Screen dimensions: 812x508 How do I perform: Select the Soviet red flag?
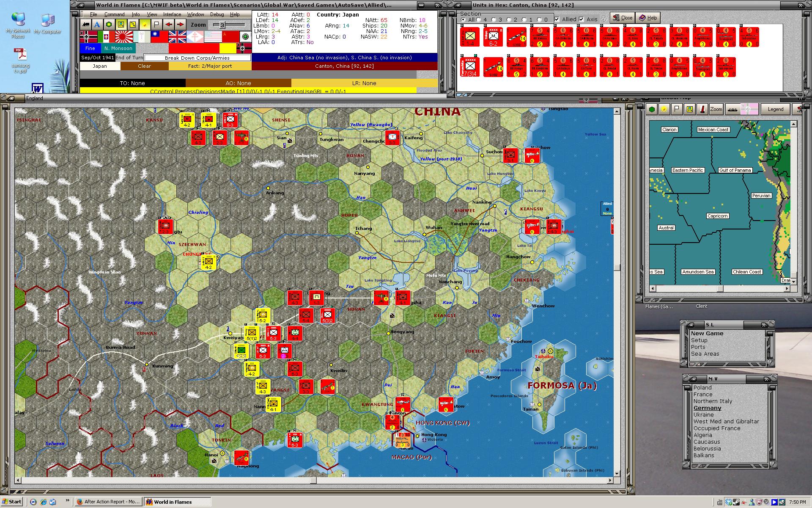coord(231,37)
